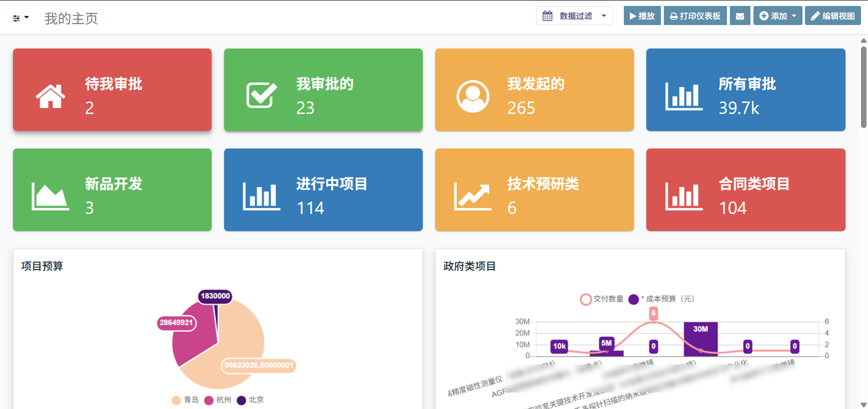Click the 项目预算 panel title
Viewport: 868px width, 409px height.
coord(42,266)
